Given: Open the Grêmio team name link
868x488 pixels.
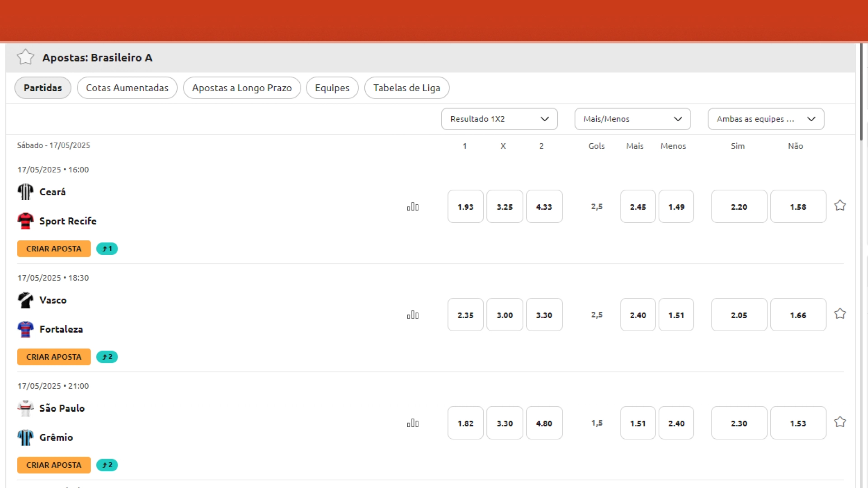Looking at the screenshot, I should coord(56,437).
